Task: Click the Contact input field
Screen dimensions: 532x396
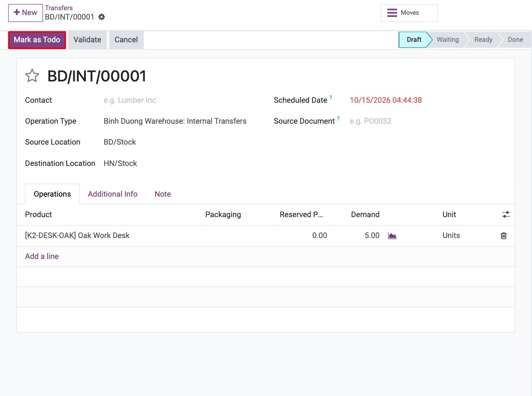Action: 180,101
